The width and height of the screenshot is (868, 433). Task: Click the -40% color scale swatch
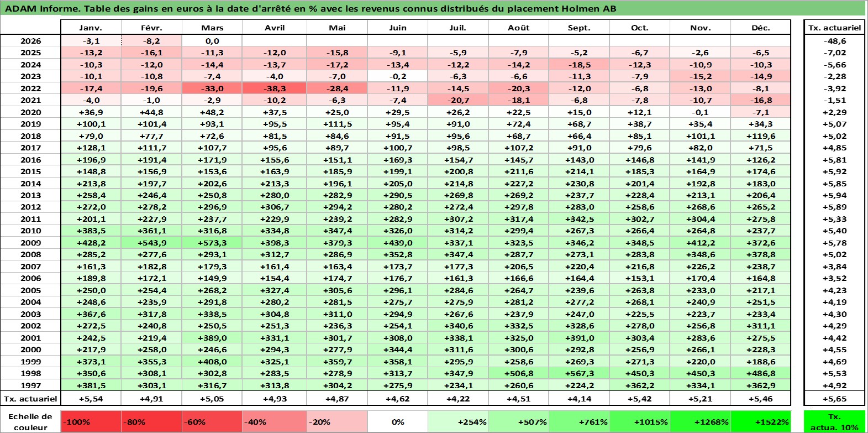pos(275,421)
